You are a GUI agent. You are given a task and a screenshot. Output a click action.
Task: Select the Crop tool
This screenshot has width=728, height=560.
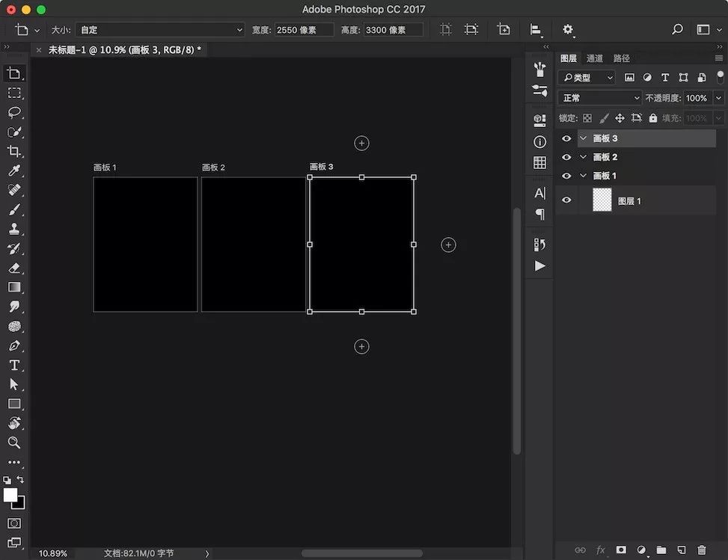[x=14, y=151]
